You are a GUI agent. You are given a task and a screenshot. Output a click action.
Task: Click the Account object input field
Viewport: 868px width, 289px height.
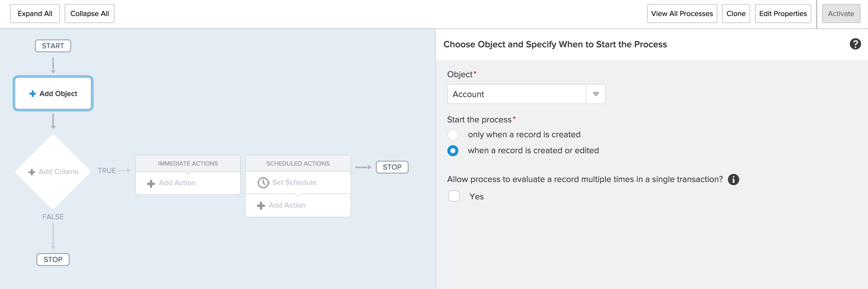coord(516,94)
